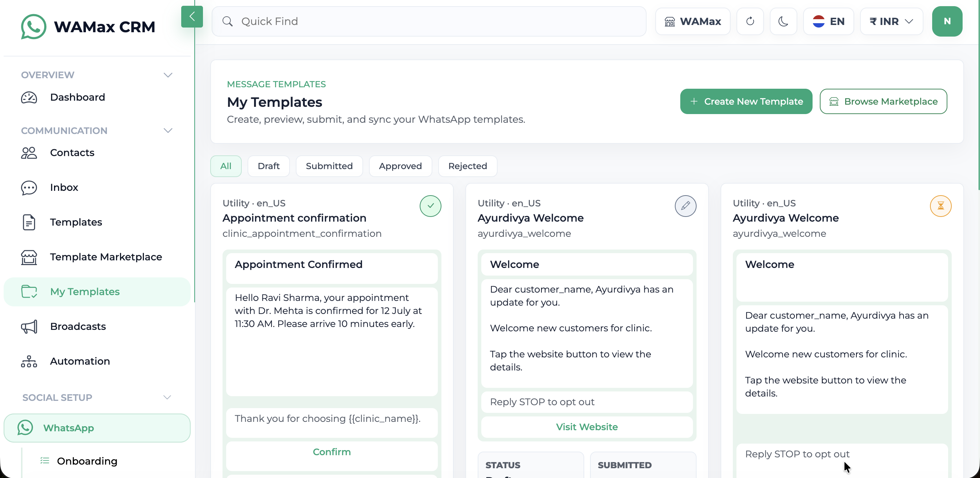This screenshot has width=980, height=478.
Task: Click the hourglass pending icon on Ayurdivya Welcome
Action: click(x=940, y=206)
